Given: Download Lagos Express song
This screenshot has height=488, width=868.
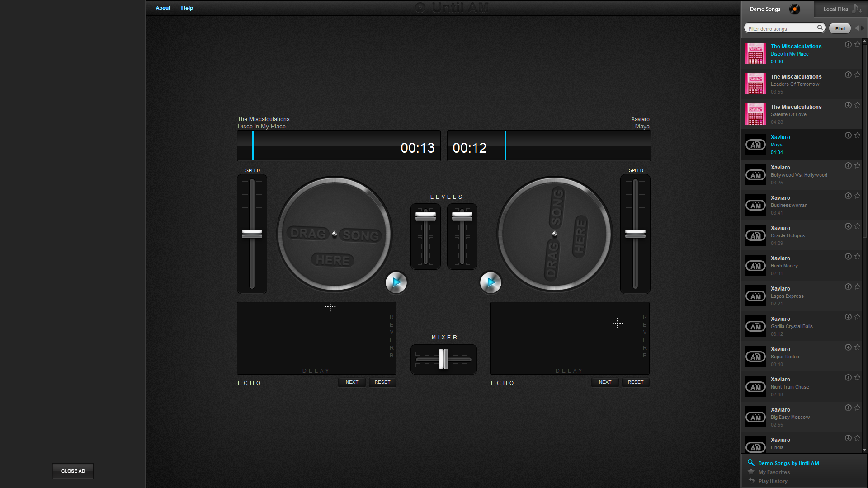Looking at the screenshot, I should [x=848, y=287].
